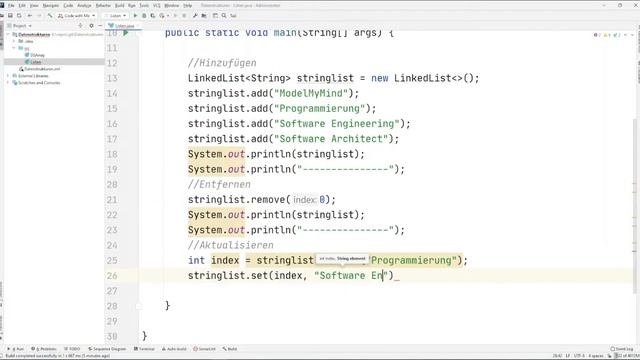Image resolution: width=640 pixels, height=360 pixels.
Task: Click the locate file crosshair icon in Project panel
Action: (80, 26)
